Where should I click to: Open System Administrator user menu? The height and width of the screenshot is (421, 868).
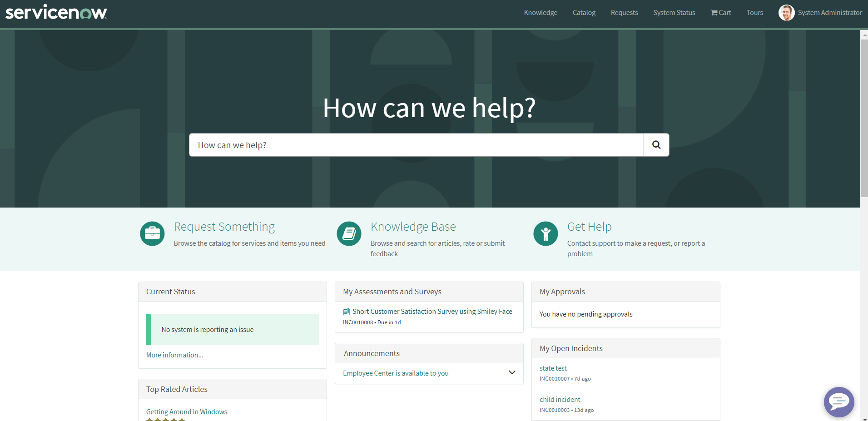[829, 13]
